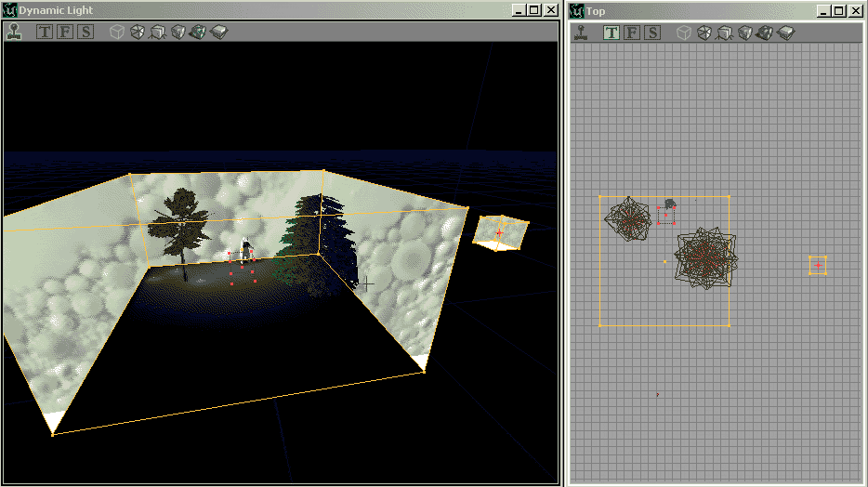This screenshot has height=487, width=868.
Task: Switch the Top viewport to Front (F) view
Action: [x=632, y=33]
